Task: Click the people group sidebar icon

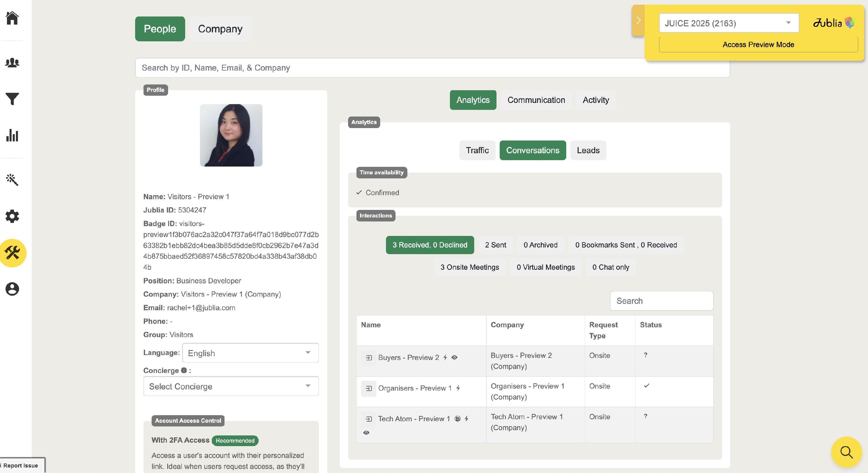Action: tap(12, 63)
